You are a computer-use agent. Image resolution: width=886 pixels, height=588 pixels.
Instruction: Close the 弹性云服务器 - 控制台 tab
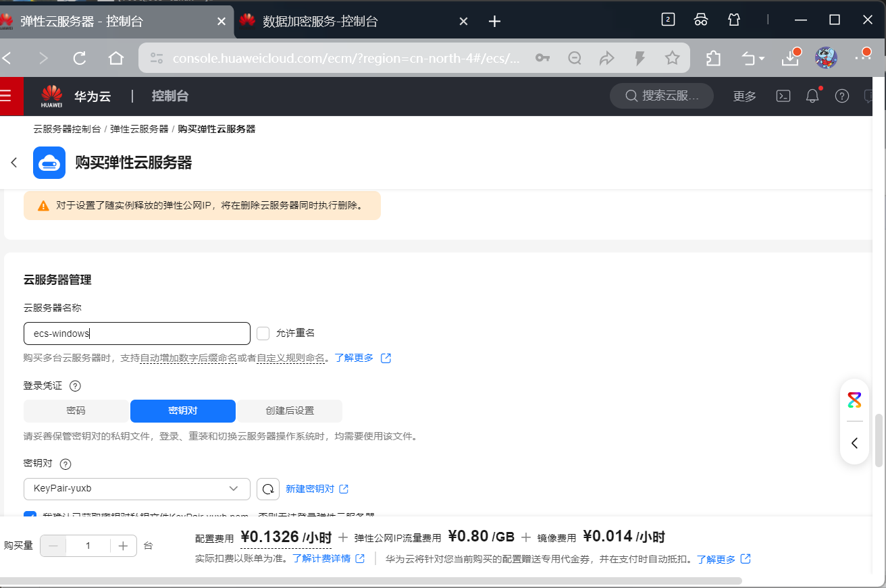[x=221, y=22]
